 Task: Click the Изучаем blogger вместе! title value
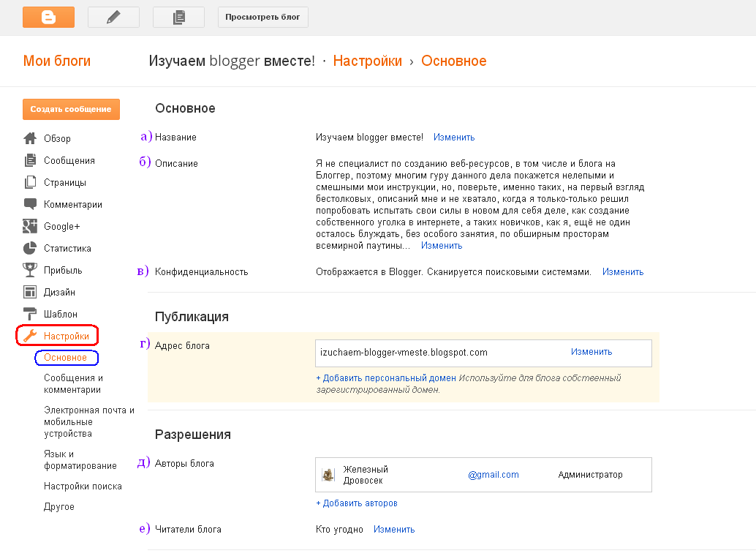pyautogui.click(x=369, y=138)
